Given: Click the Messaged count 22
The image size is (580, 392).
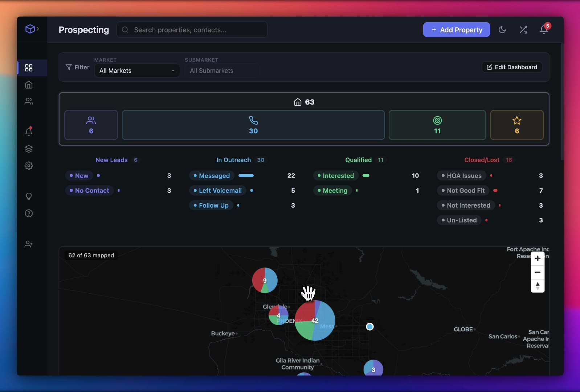Looking at the screenshot, I should 291,176.
